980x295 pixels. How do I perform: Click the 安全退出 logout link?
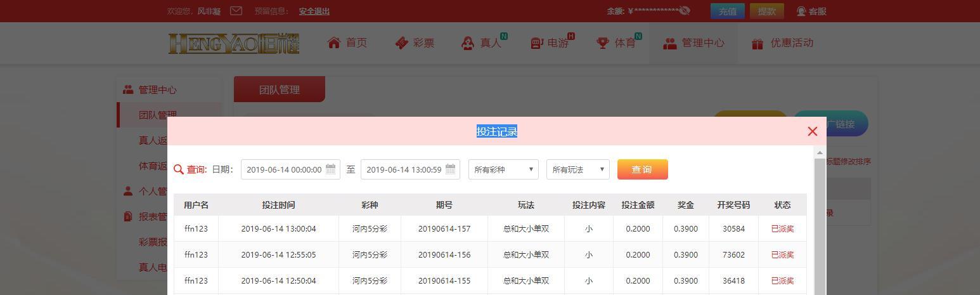pos(314,11)
